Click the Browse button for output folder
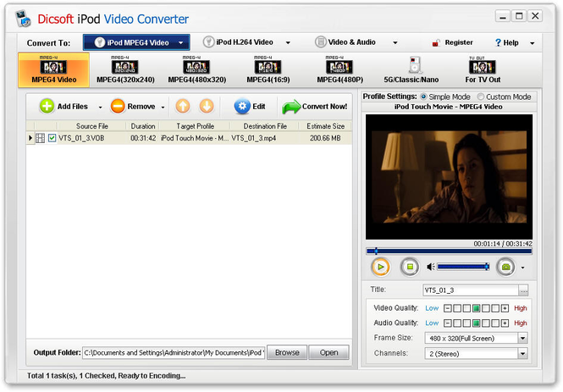563x392 pixels. (287, 352)
